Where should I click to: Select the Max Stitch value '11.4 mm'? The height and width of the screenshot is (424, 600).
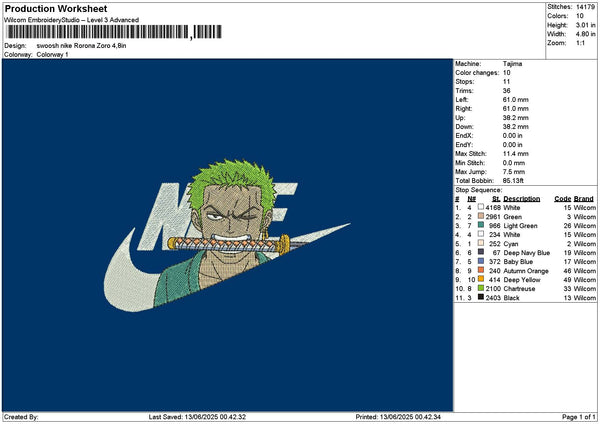tap(516, 154)
